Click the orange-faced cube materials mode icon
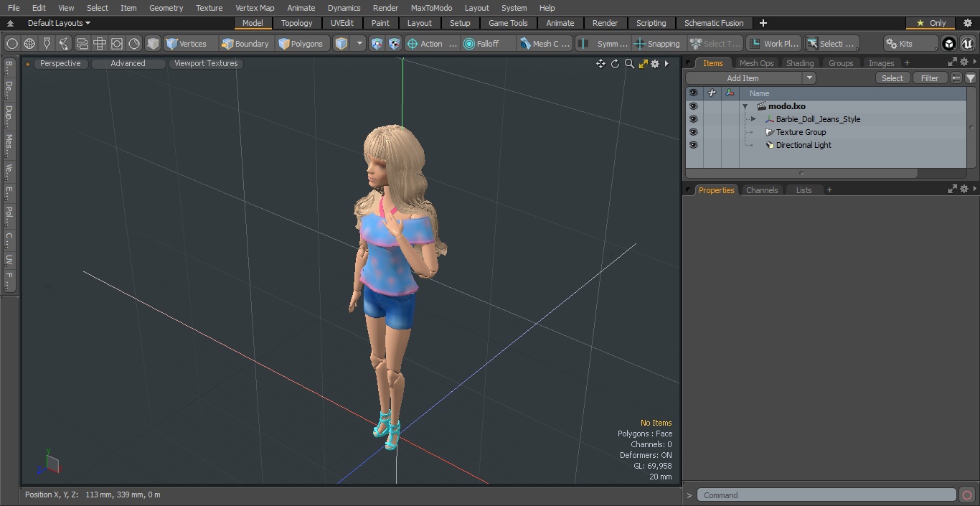The image size is (980, 506). (342, 44)
